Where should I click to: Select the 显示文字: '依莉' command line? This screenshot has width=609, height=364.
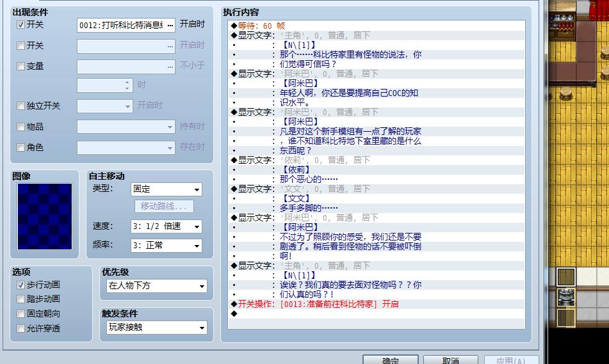377,161
